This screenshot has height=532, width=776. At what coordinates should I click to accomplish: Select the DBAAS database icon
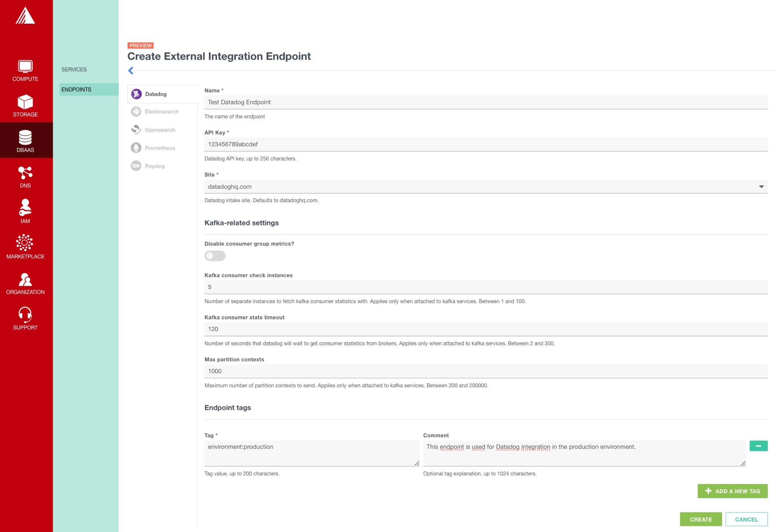click(25, 138)
